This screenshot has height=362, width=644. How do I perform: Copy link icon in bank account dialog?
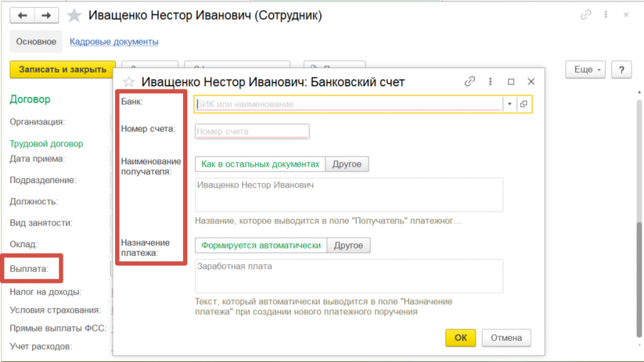[469, 81]
